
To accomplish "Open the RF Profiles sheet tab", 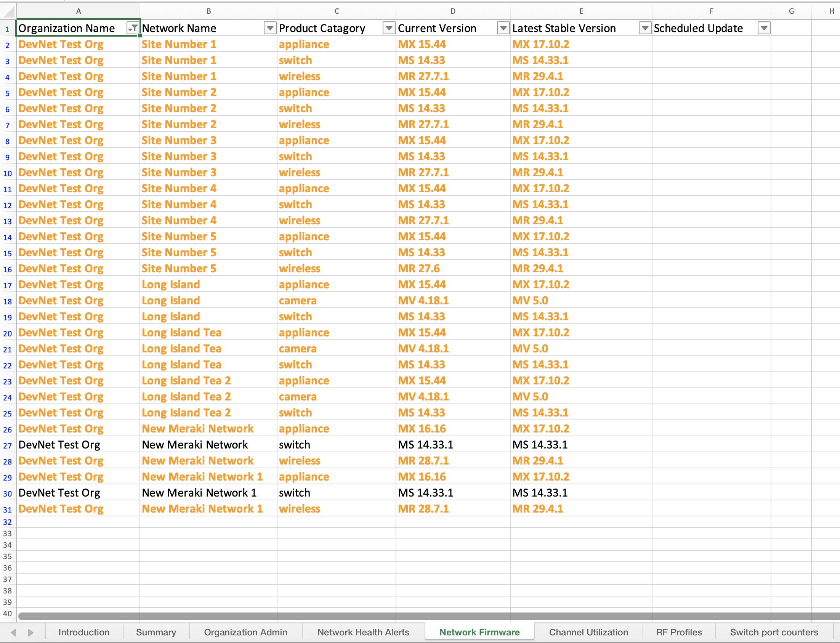I will pos(678,632).
